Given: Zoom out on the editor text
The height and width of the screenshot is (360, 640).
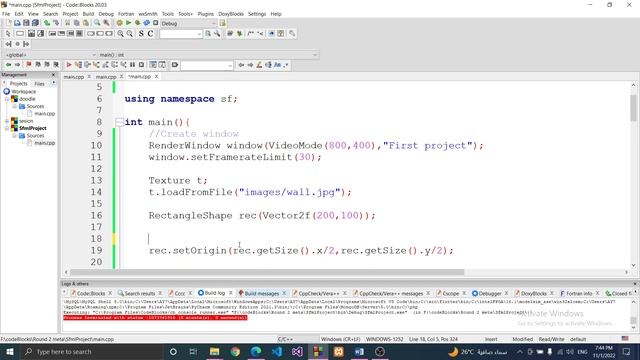Looking at the screenshot, I should point(130,33).
